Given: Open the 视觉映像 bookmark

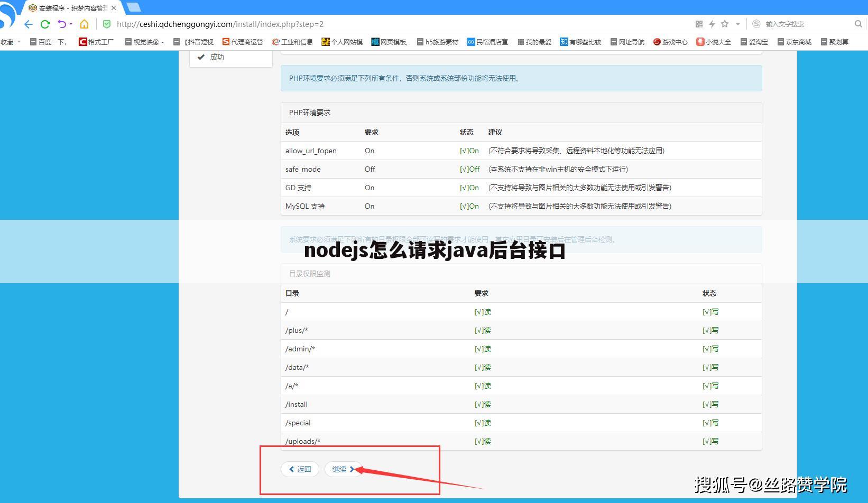Looking at the screenshot, I should [x=144, y=42].
